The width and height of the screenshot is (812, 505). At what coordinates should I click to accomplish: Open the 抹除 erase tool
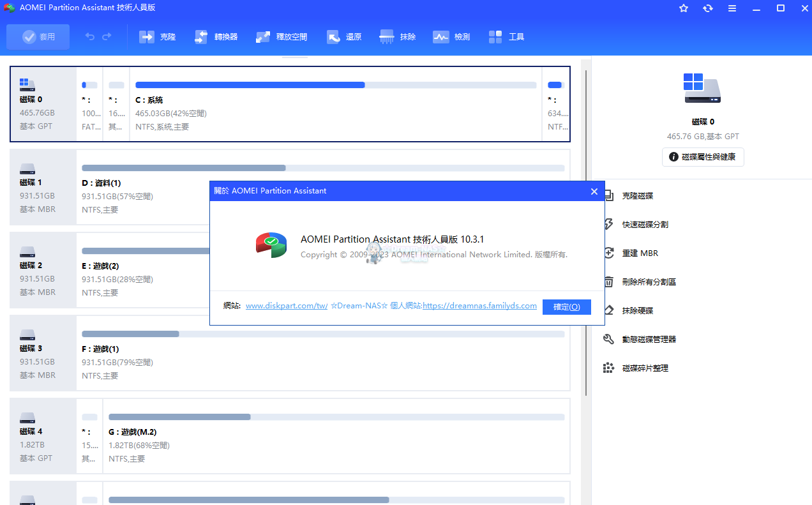coord(397,36)
